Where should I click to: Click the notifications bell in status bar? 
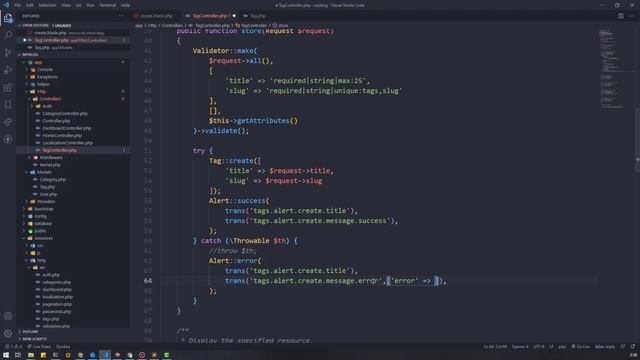tap(633, 347)
